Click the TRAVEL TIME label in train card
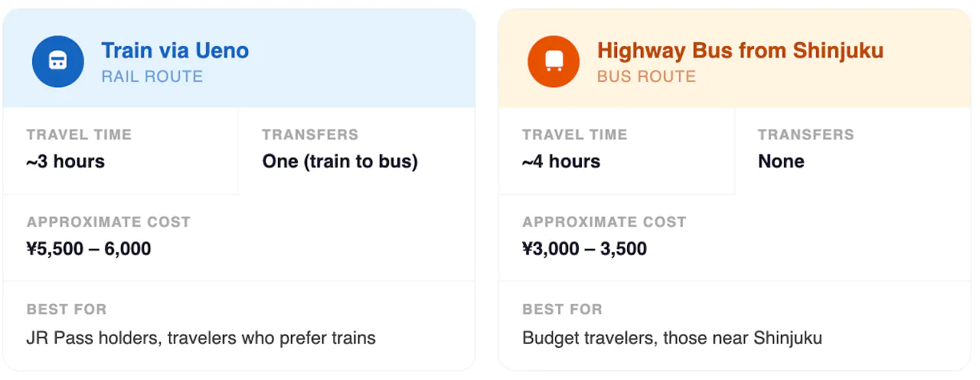Image resolution: width=980 pixels, height=380 pixels. pyautogui.click(x=79, y=135)
